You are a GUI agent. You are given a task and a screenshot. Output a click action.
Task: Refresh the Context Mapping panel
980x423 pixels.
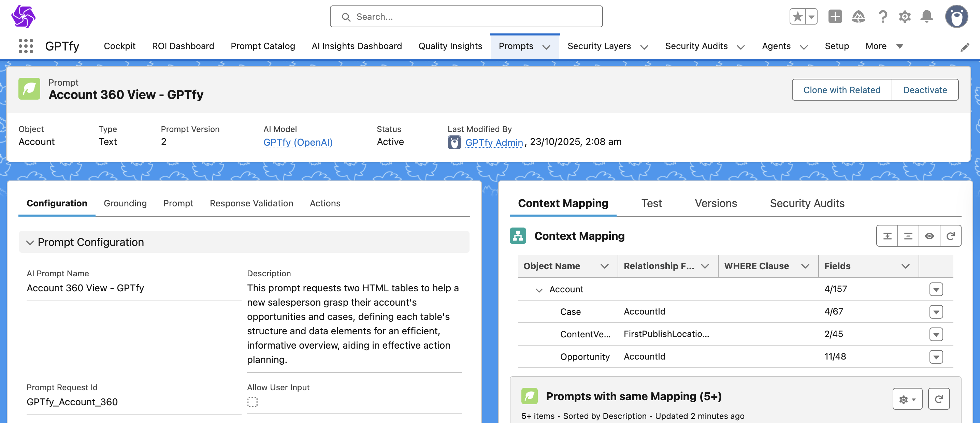click(x=950, y=236)
